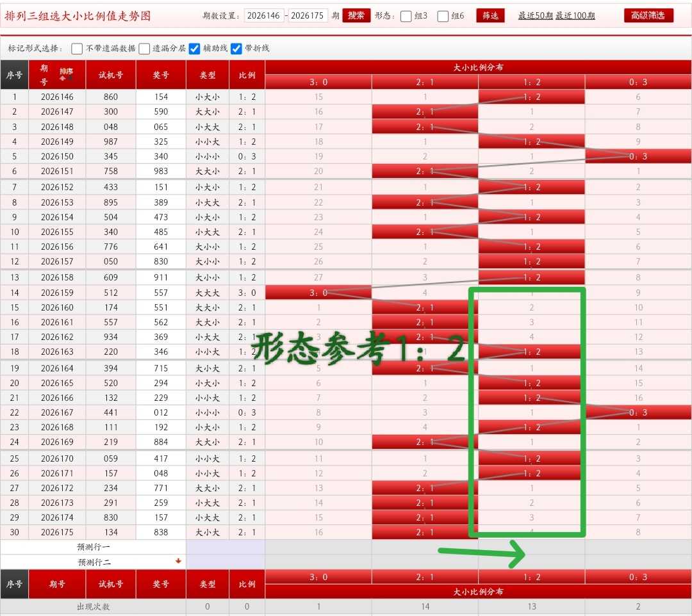Select the top 比例 column header
Image resolution: width=692 pixels, height=616 pixels.
[x=247, y=75]
